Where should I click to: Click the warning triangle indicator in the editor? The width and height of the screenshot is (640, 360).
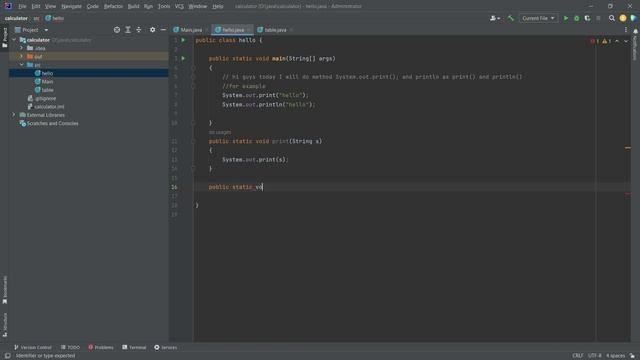point(607,41)
